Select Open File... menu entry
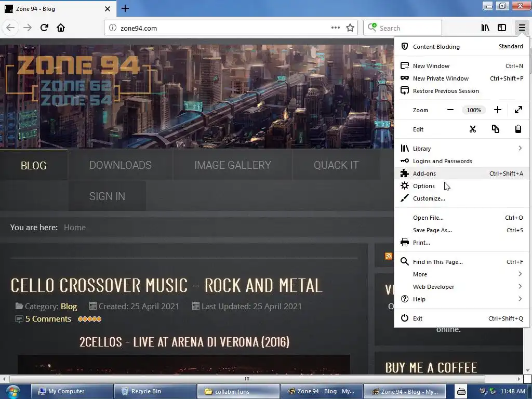 pos(461,218)
